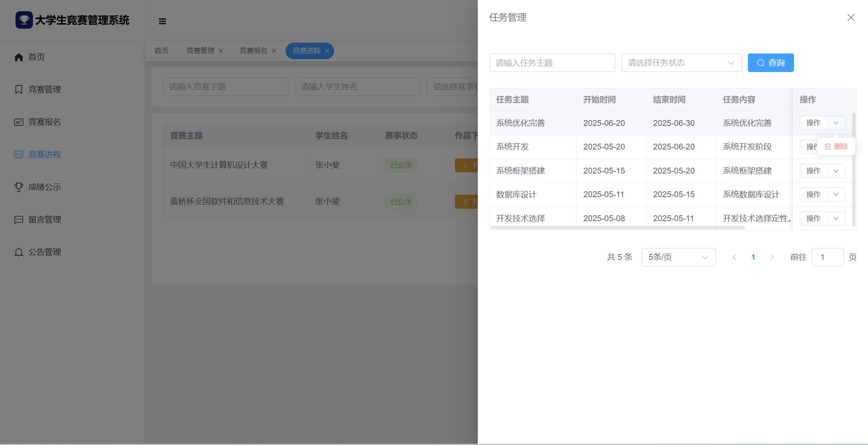Expand 操作 arrow for 数据库设计 row
Viewport: 868px width, 445px height.
836,194
